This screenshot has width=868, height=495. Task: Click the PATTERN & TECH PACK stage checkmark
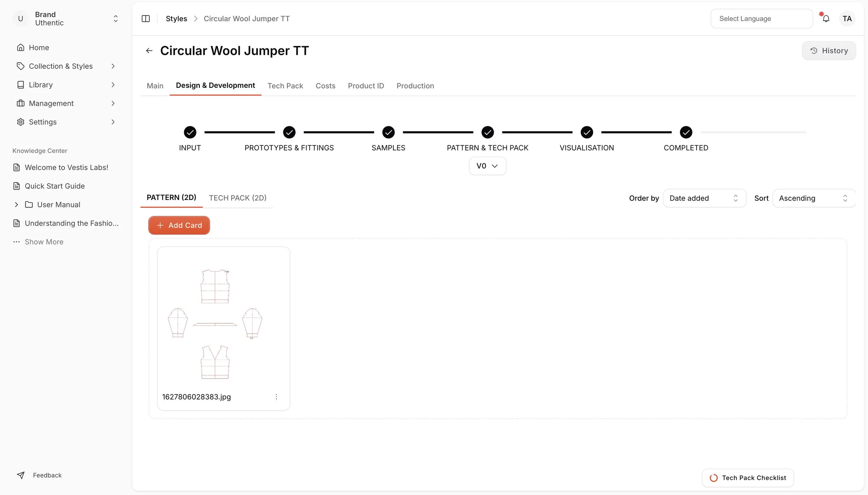click(488, 132)
